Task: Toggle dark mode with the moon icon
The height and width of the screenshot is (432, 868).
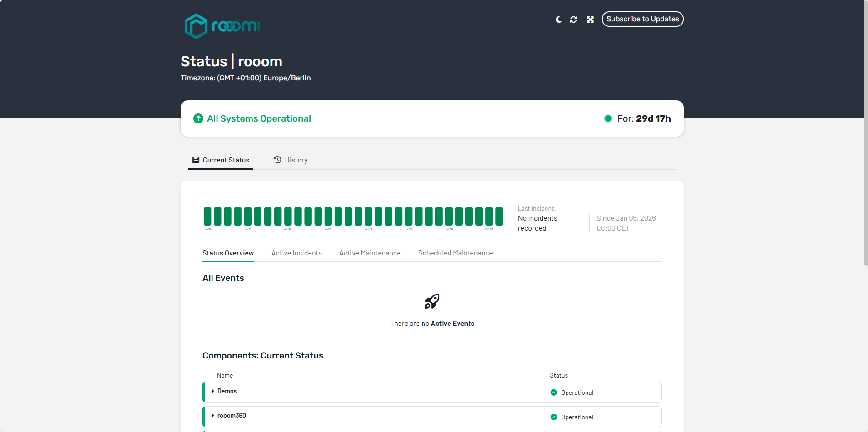Action: pyautogui.click(x=558, y=20)
